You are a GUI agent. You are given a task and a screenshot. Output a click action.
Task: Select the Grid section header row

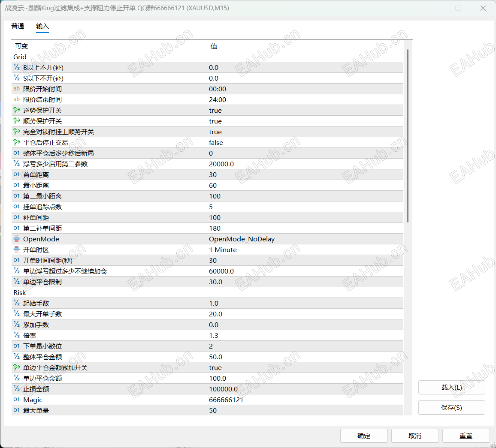point(207,57)
